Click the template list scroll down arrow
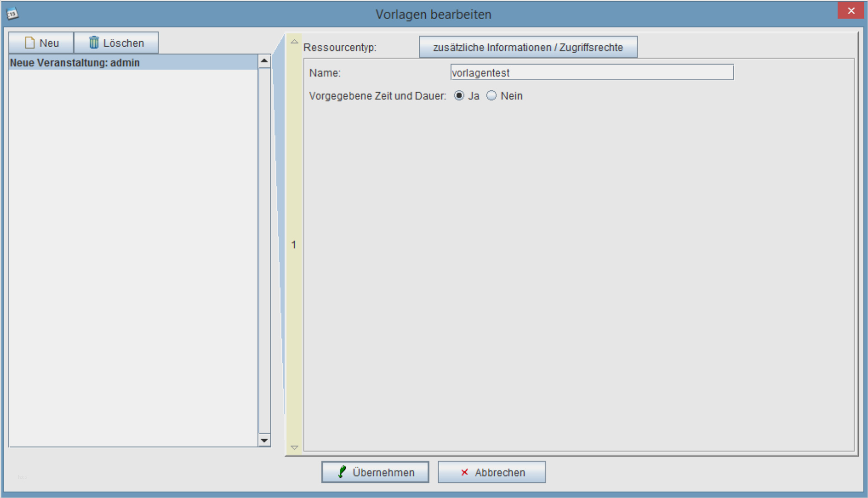 click(264, 440)
